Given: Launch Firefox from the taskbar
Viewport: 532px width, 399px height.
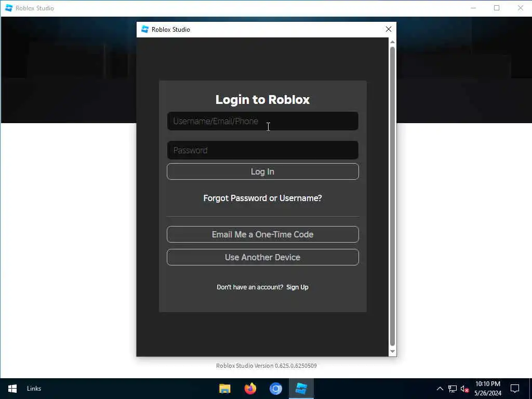Looking at the screenshot, I should (250, 389).
